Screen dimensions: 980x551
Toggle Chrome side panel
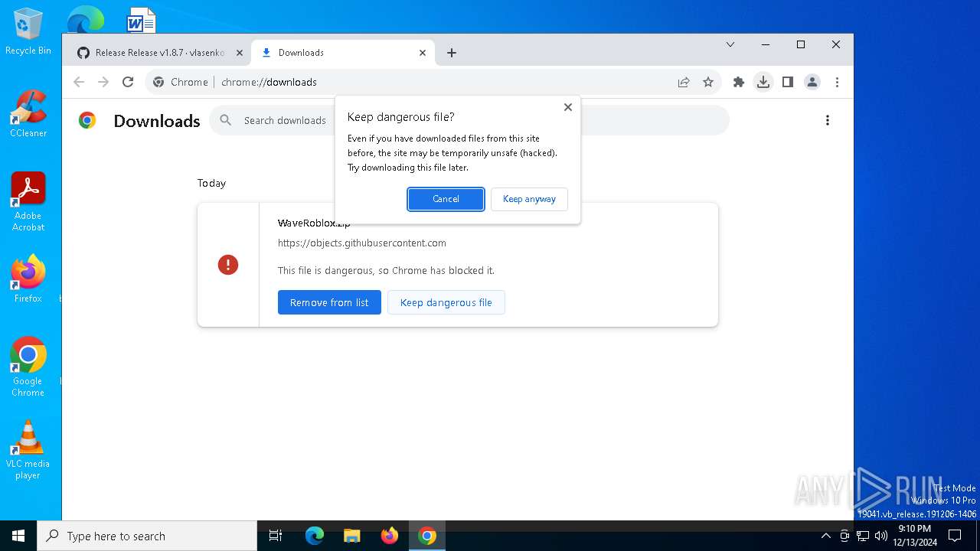[x=788, y=82]
